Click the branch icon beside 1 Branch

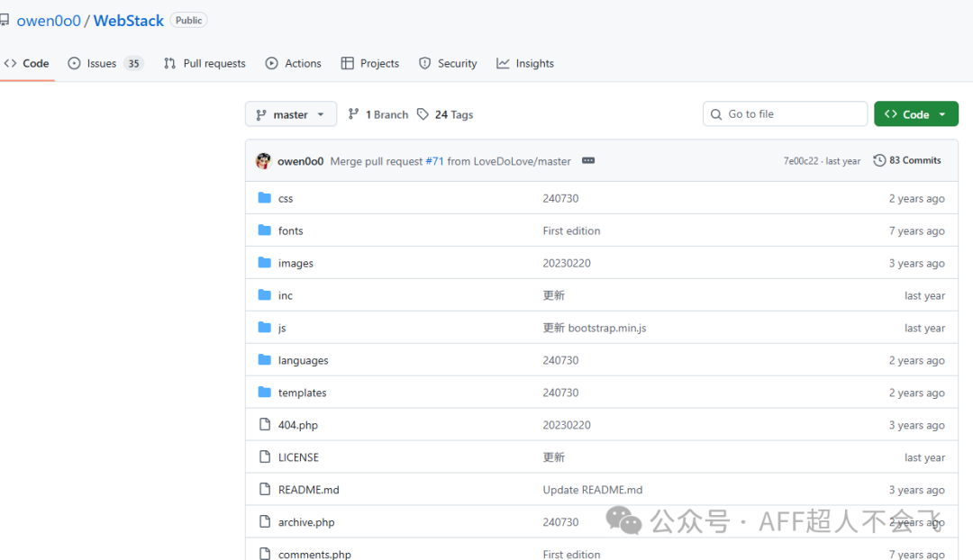coord(353,114)
